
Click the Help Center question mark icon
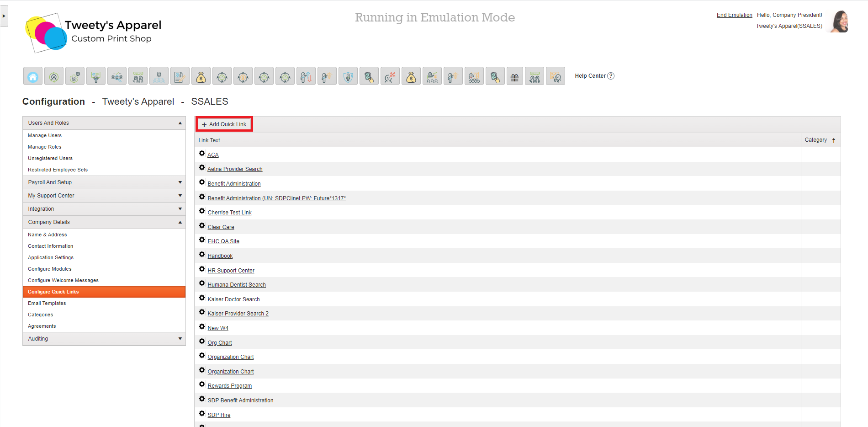pos(611,76)
